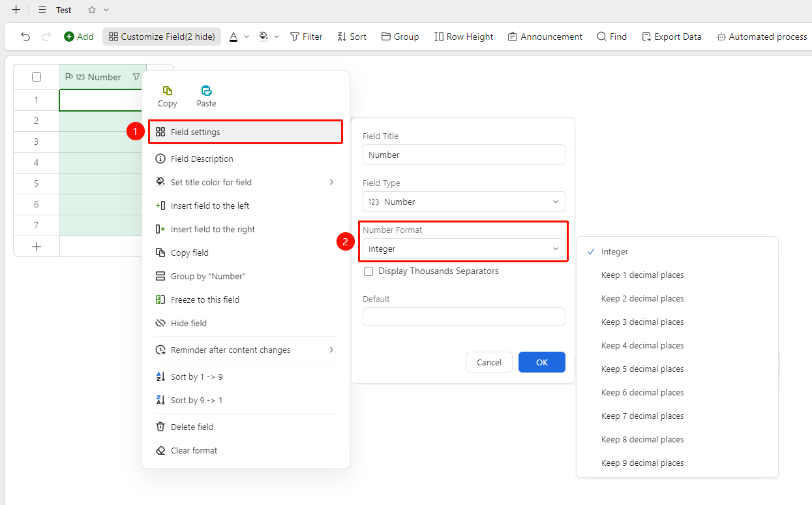
Task: Click the filter funnel in Number column header
Action: (136, 77)
